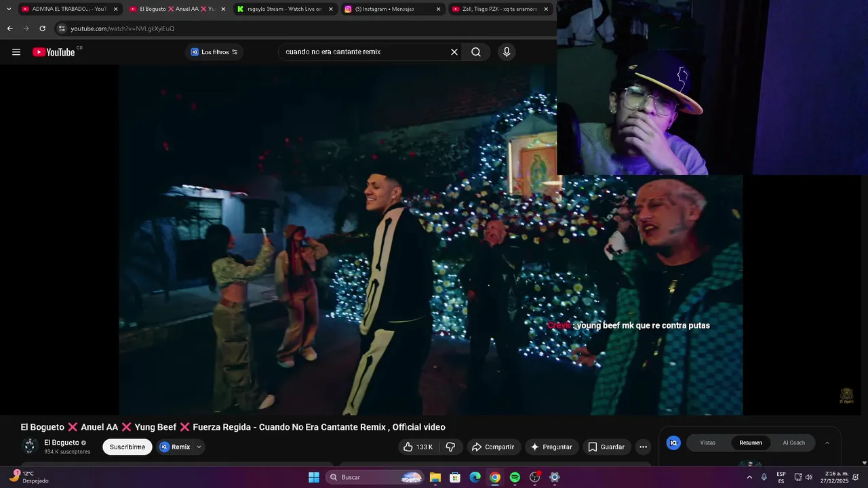Open Windows Start menu

314,477
